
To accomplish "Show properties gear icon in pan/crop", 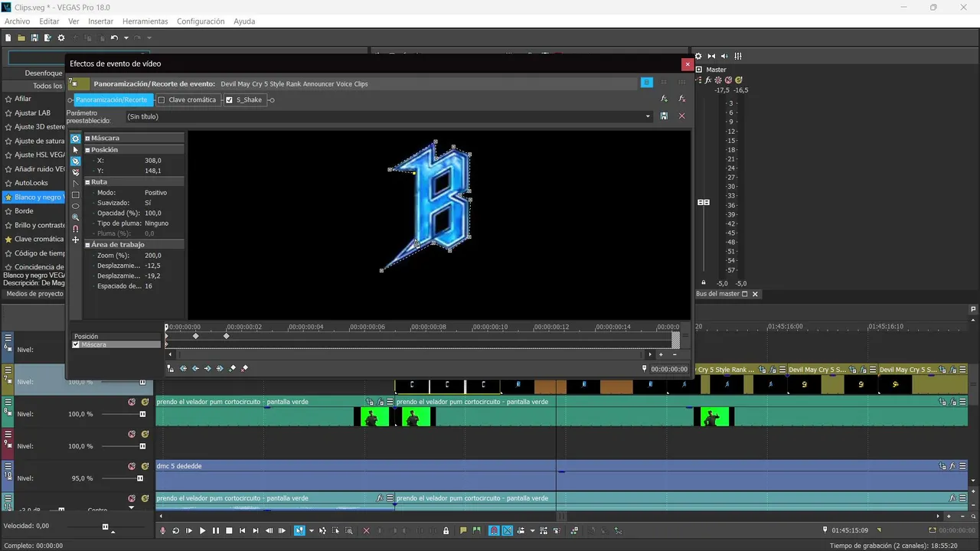I will 75,139.
